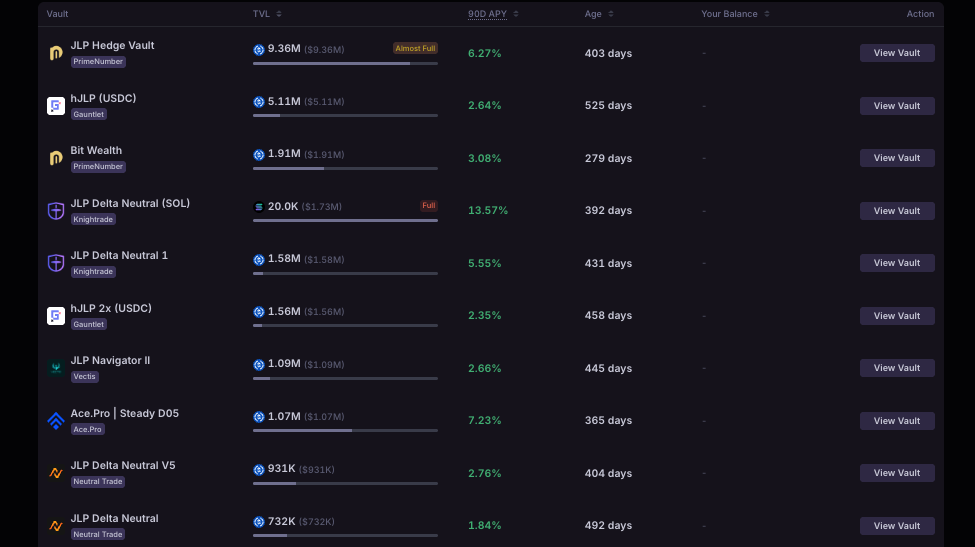Screen dimensions: 975x547
Task: Sort vaults by Age column
Action: [x=599, y=14]
